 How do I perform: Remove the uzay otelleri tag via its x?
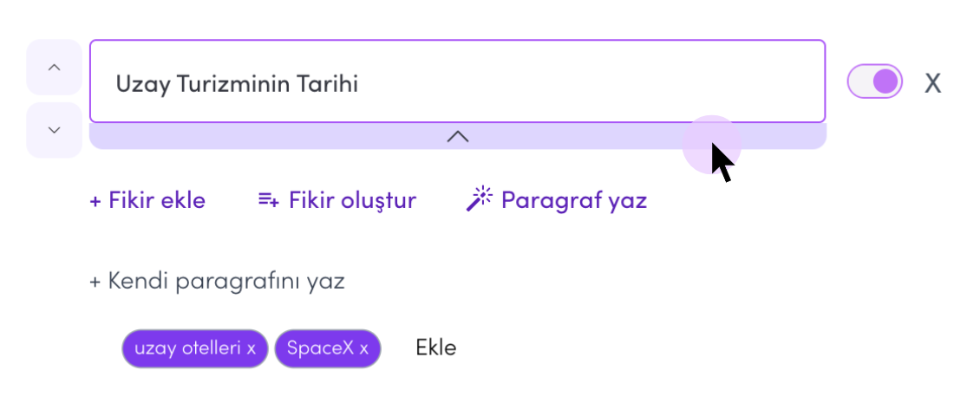(x=252, y=348)
